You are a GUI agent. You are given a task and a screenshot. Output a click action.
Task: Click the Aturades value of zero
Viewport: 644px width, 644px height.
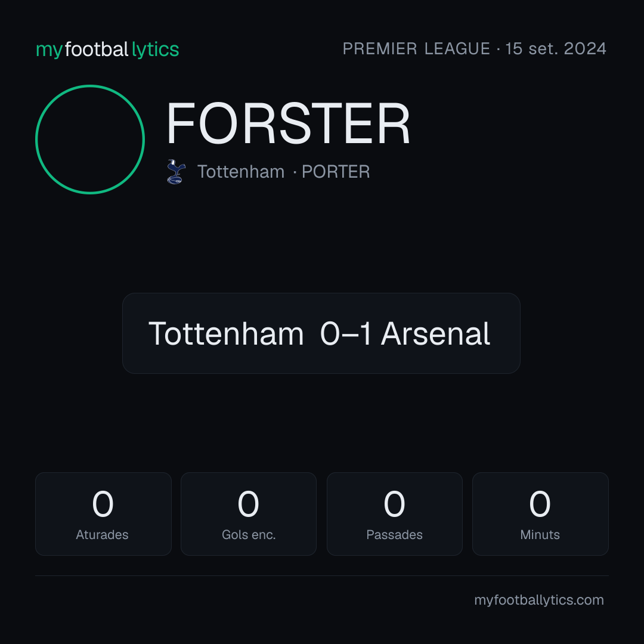coord(103,503)
